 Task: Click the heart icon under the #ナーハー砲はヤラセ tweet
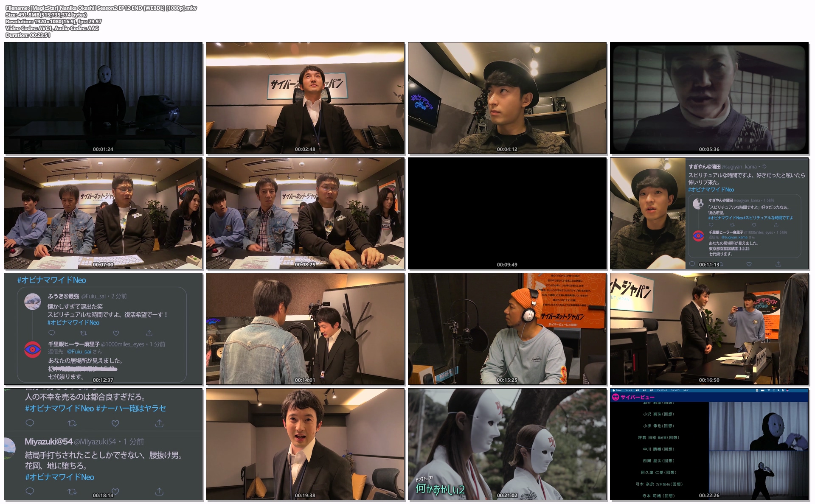115,423
